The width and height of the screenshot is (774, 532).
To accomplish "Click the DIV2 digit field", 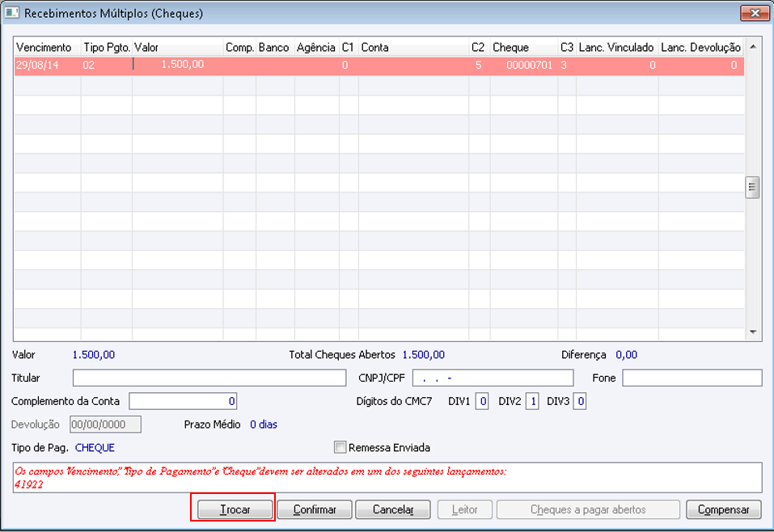I will 532,401.
